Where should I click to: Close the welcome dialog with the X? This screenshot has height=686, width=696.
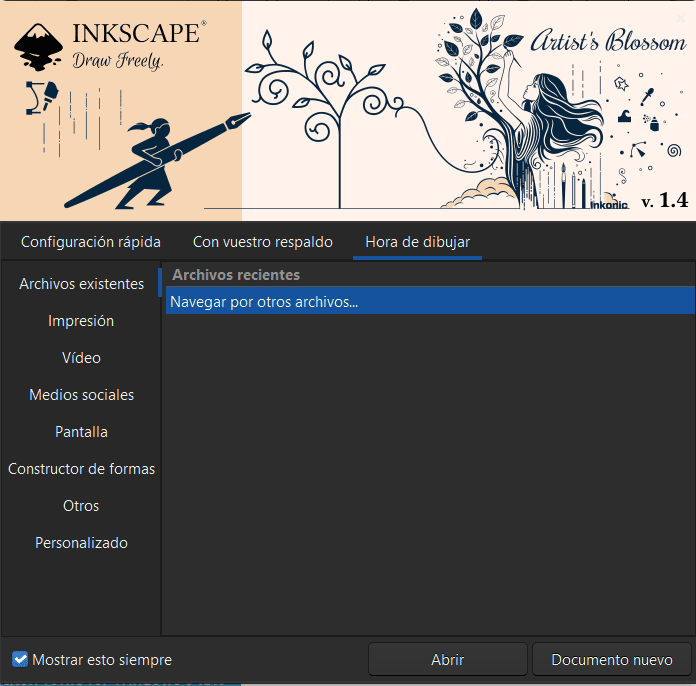[x=680, y=18]
